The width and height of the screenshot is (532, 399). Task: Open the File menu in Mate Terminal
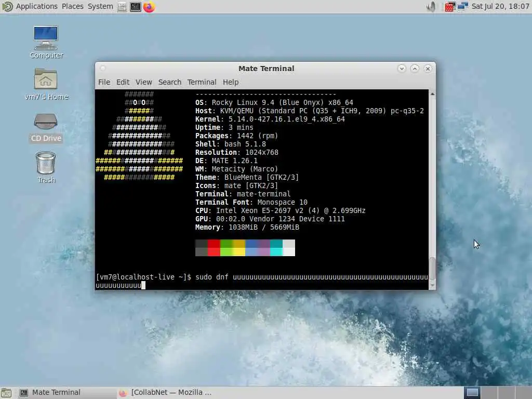[104, 82]
